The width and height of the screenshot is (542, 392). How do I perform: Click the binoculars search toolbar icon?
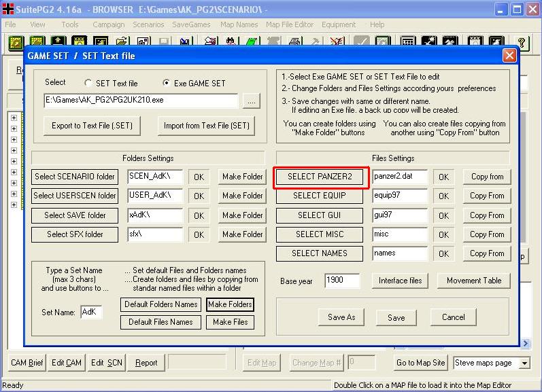click(231, 42)
